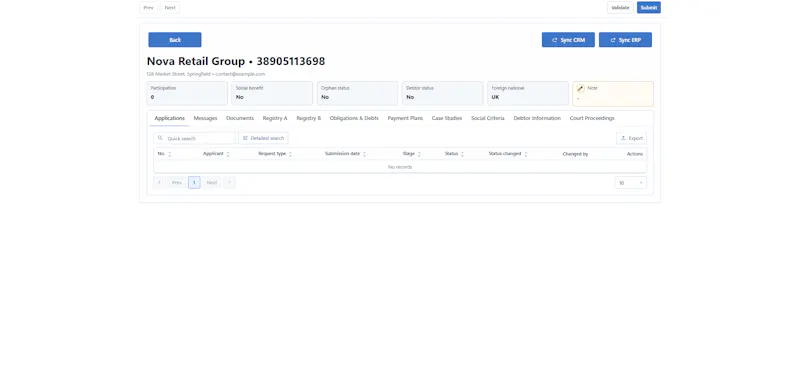Screen dimensions: 800x377
Task: Click the upload arrow icon beside Export
Action: click(x=623, y=138)
